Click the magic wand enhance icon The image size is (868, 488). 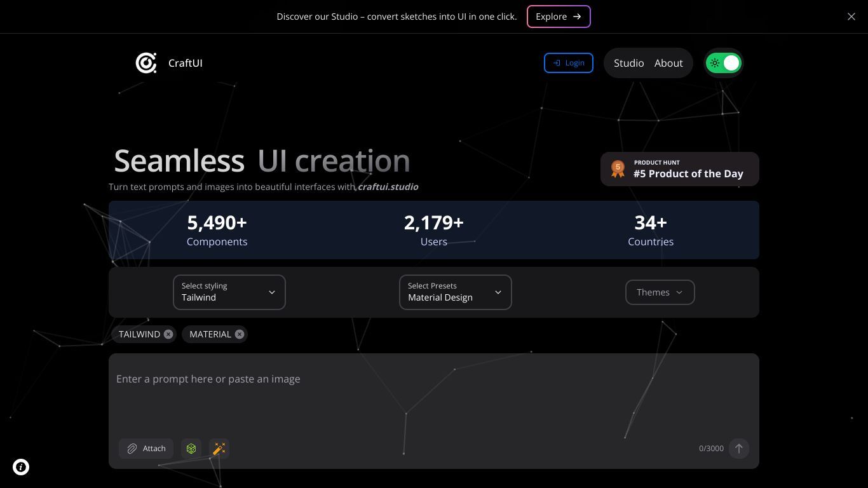(219, 449)
